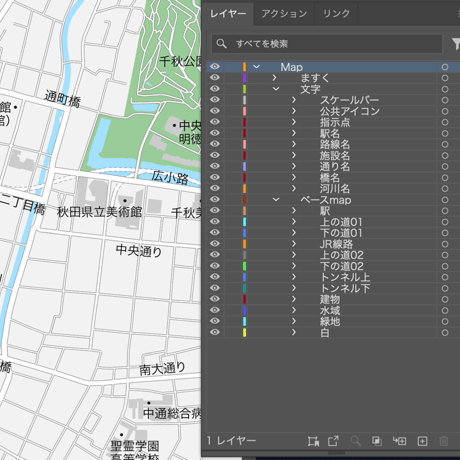
Task: Expand the ますく layer
Action: 274,78
